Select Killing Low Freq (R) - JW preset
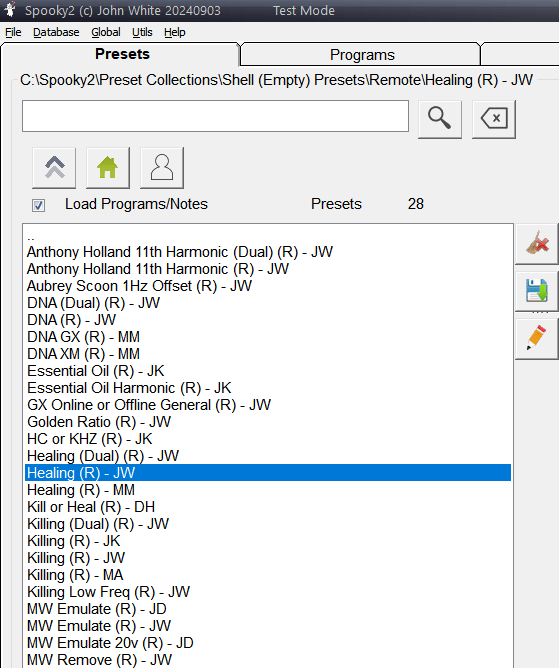 coord(268,592)
